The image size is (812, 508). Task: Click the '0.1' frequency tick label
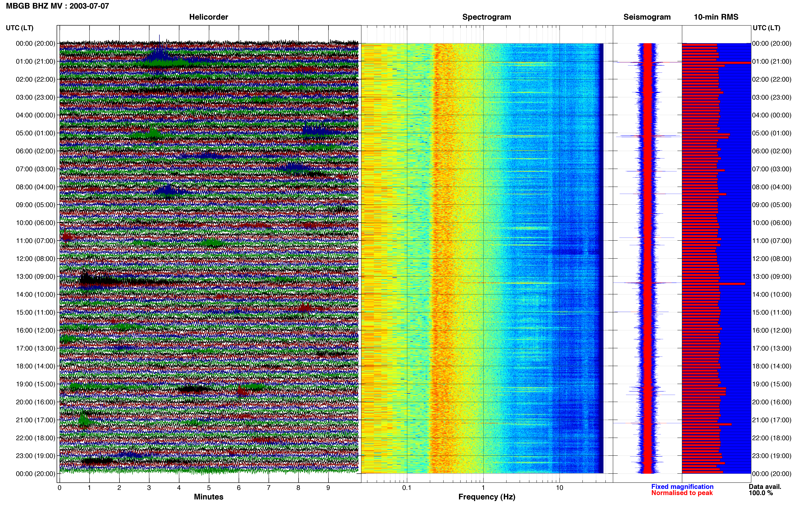click(x=407, y=488)
